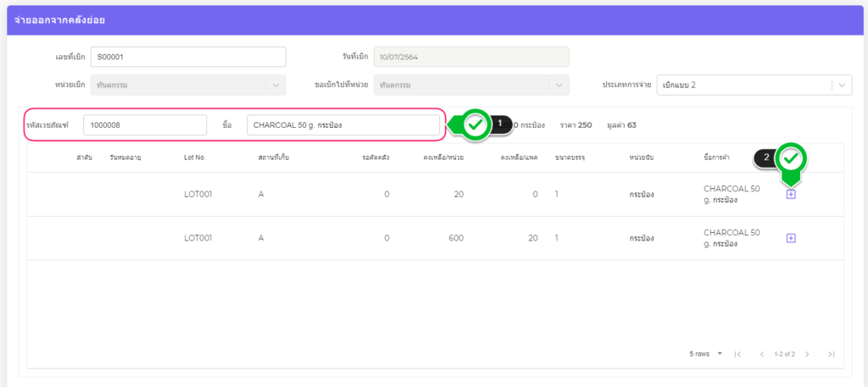The image size is (868, 387).
Task: Go to the previous table page
Action: (x=762, y=354)
